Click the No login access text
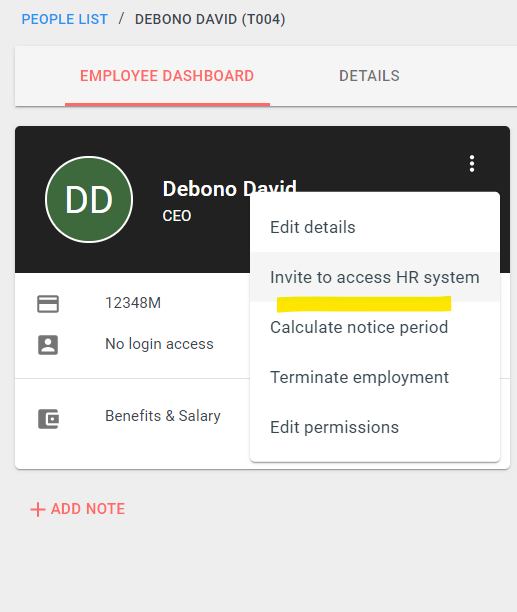The width and height of the screenshot is (517, 612). click(159, 344)
